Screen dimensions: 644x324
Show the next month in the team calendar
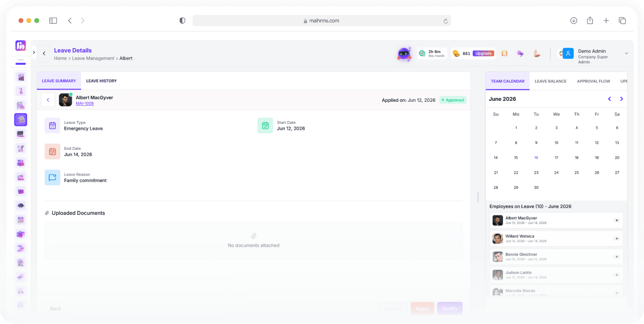(x=621, y=99)
